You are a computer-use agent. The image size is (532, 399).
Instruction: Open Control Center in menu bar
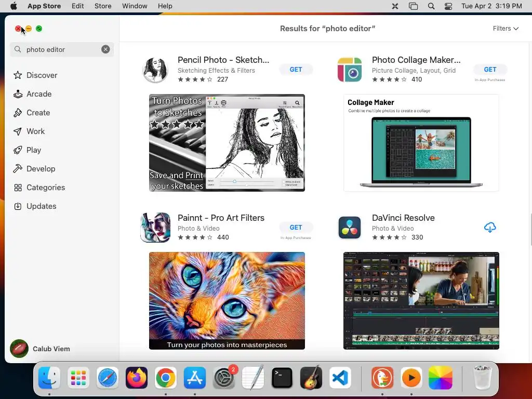448,6
